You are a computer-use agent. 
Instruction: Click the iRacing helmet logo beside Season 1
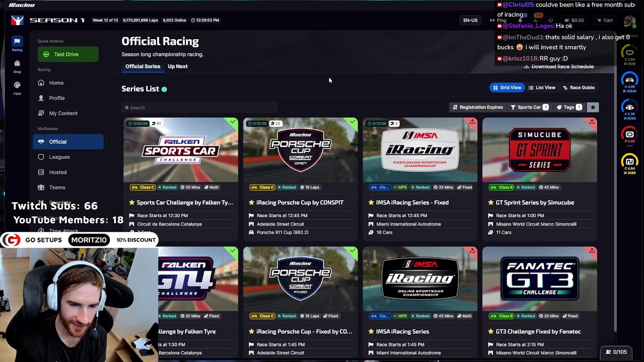pyautogui.click(x=17, y=20)
